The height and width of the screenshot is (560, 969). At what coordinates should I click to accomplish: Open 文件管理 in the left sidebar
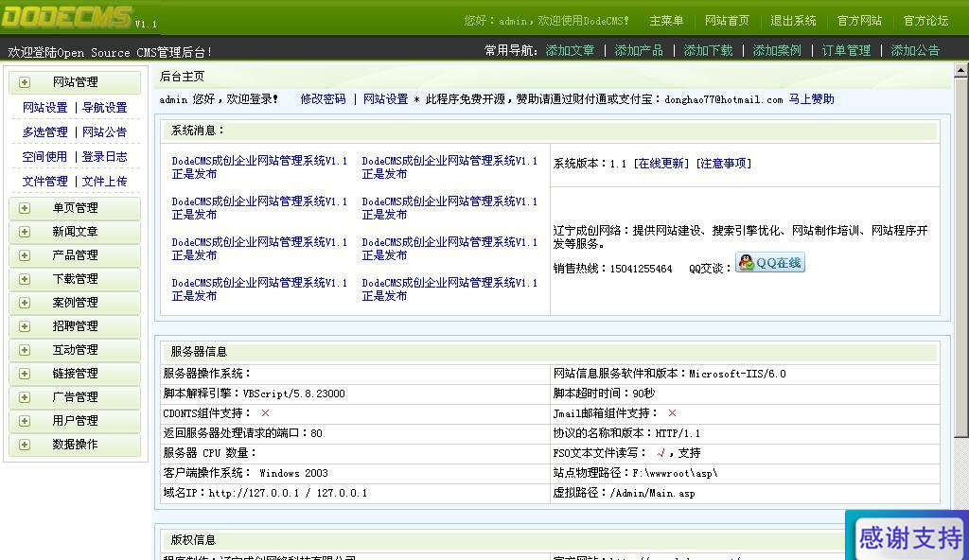[45, 182]
